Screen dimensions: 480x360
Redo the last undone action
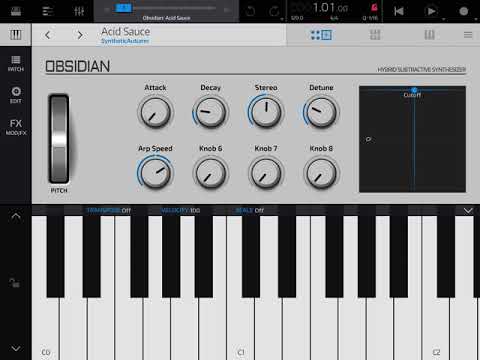click(x=274, y=11)
